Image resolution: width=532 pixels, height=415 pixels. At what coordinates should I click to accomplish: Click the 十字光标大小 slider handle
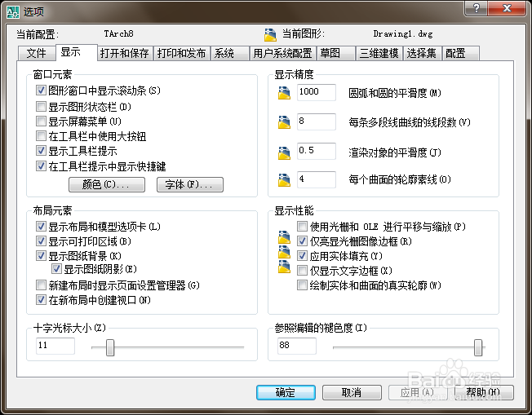pyautogui.click(x=110, y=347)
